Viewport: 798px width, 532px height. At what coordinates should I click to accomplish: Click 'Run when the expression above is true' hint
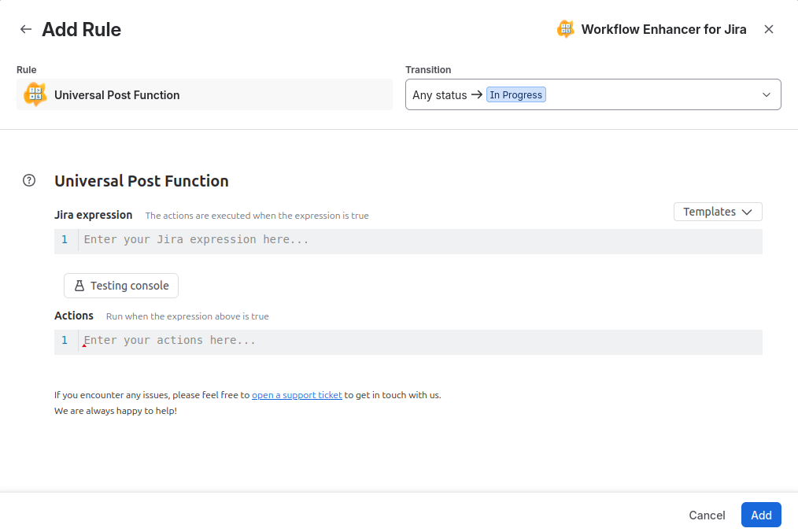pyautogui.click(x=187, y=316)
